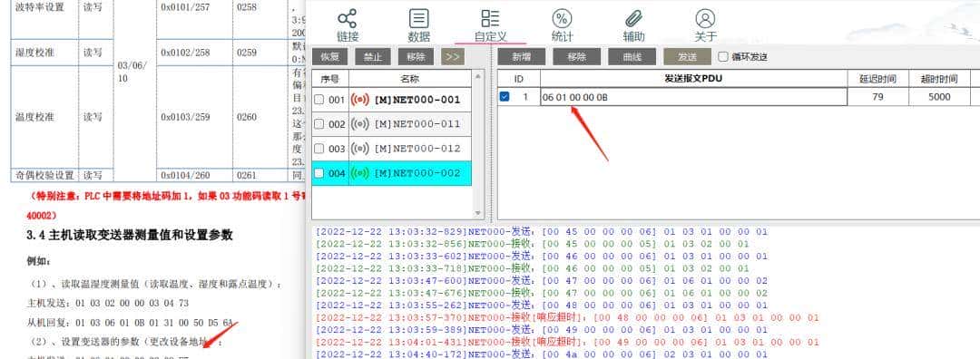Open the 链接 connection tab icon
The image size is (980, 359).
coord(348,19)
